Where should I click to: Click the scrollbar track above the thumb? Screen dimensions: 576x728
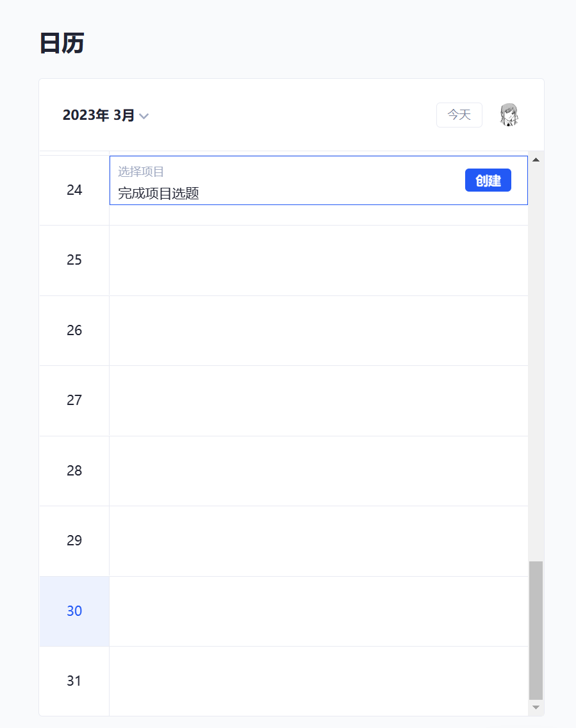[536, 359]
